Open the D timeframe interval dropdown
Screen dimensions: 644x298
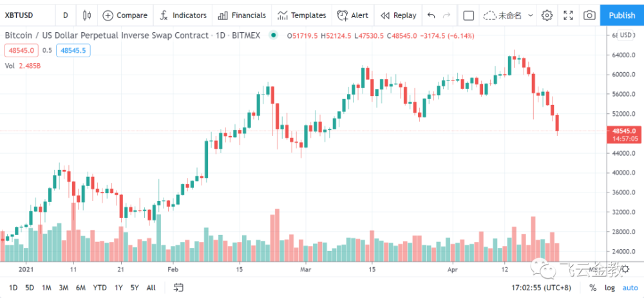point(65,15)
